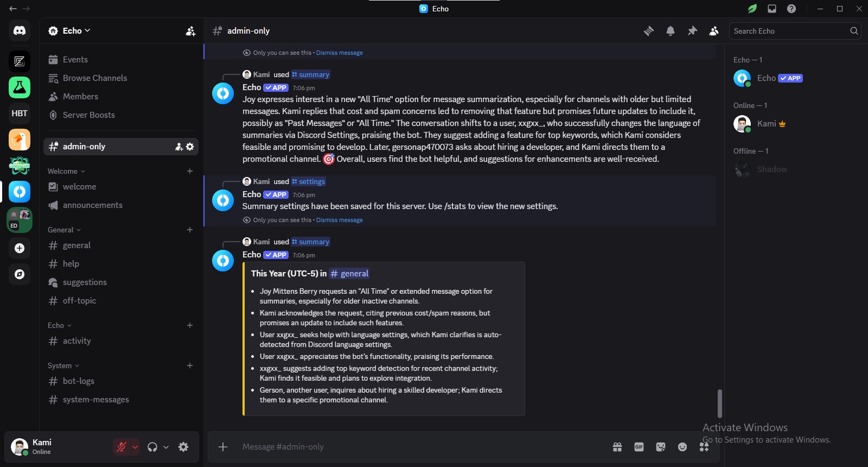Open the sticker picker

(x=661, y=447)
